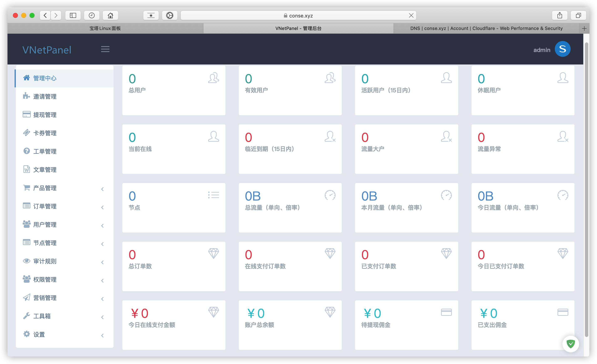Switch to the Cloudflare DNS tab
This screenshot has height=364, width=597.
(x=486, y=28)
